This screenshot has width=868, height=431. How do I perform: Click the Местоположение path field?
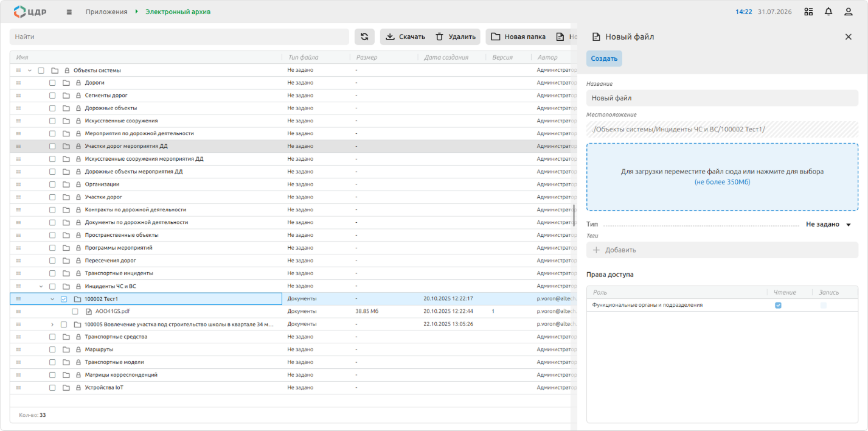pyautogui.click(x=722, y=128)
